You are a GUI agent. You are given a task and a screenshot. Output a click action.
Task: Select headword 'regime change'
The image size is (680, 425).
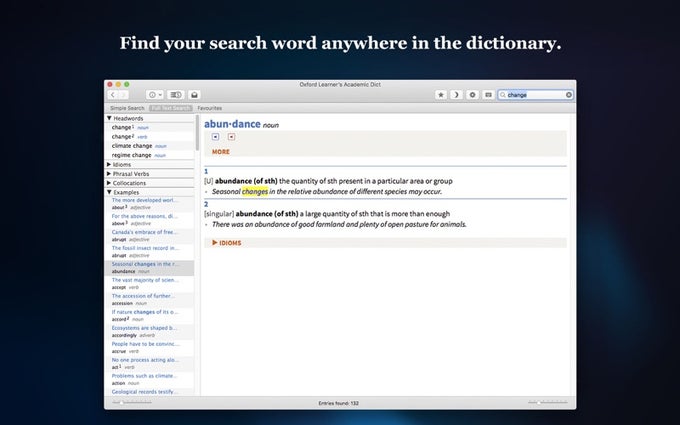(x=149, y=155)
